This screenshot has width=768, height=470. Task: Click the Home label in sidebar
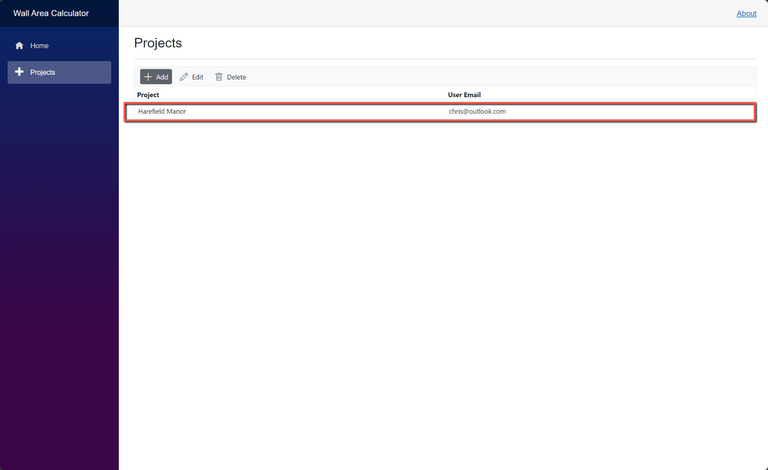pyautogui.click(x=39, y=46)
